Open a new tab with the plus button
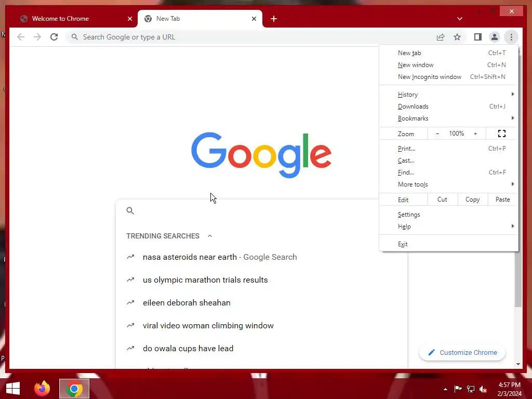 (274, 19)
